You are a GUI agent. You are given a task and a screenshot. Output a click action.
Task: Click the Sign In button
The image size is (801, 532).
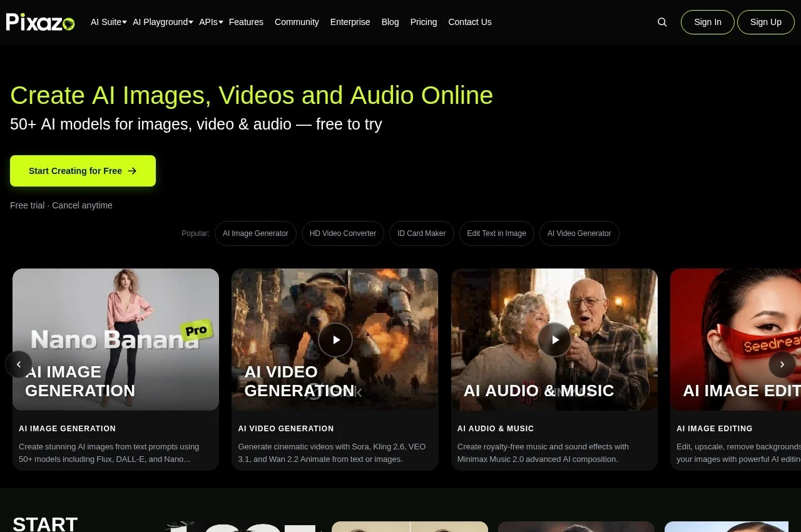[x=708, y=22]
